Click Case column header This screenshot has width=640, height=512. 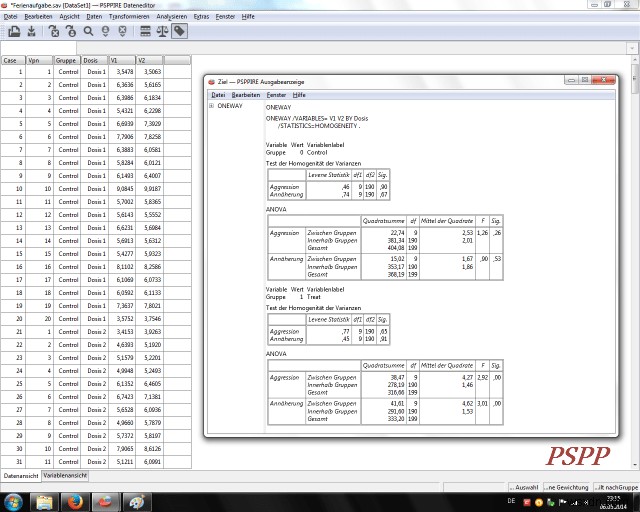tap(13, 60)
